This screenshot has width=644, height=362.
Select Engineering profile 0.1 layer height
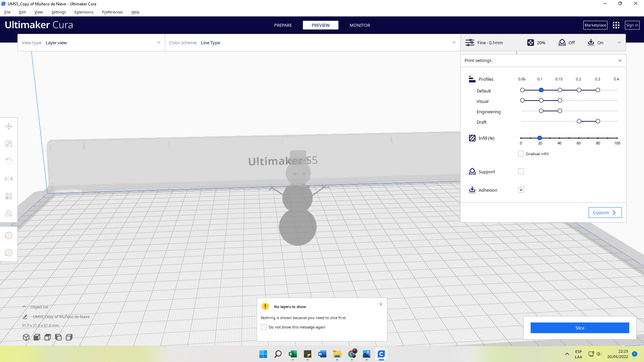tap(541, 111)
